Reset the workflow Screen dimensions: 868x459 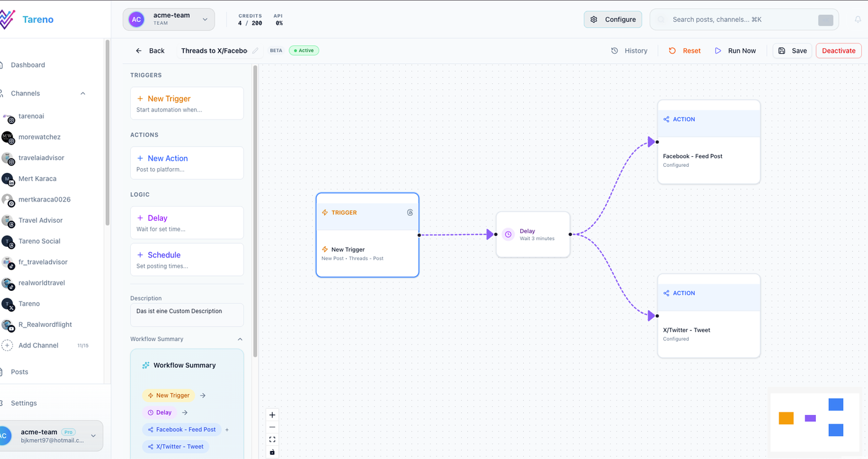tap(685, 51)
